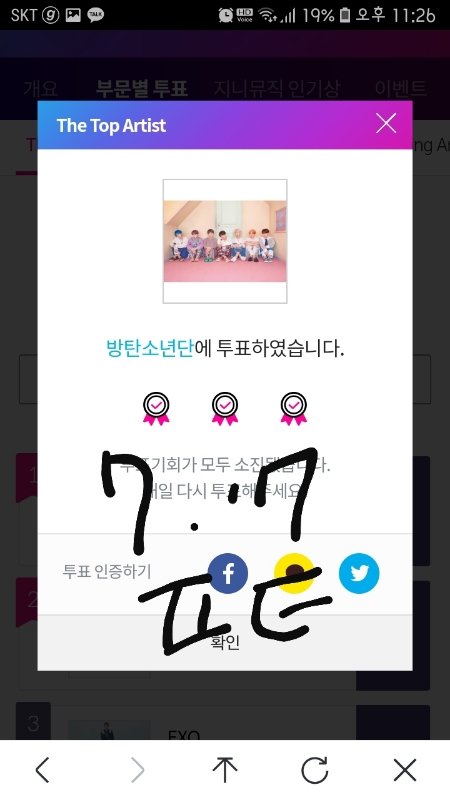Open the 이벤트 tab
The image size is (450, 800).
[401, 89]
